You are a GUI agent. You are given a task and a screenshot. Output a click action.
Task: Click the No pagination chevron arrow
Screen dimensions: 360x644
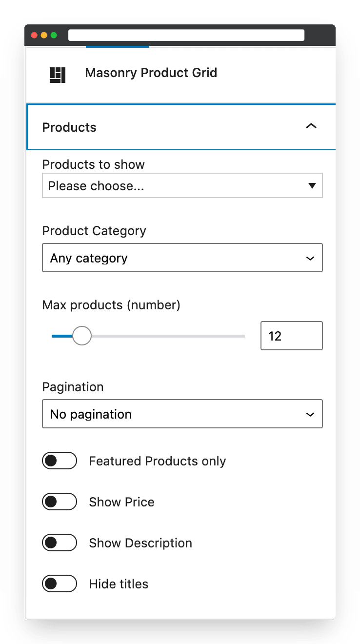pos(310,414)
